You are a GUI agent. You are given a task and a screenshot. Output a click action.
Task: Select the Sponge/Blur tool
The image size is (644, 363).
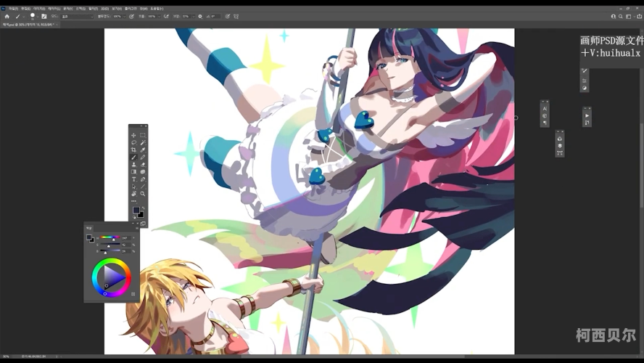[143, 172]
